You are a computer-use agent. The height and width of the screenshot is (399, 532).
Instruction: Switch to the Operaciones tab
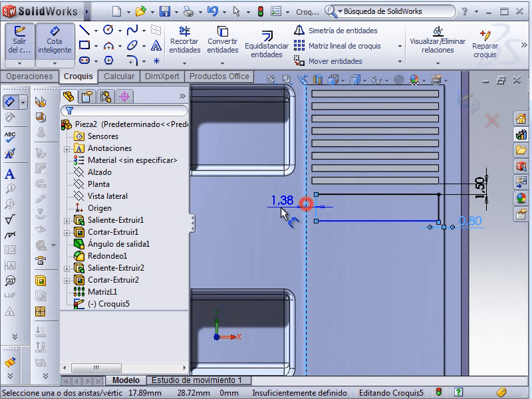point(29,76)
